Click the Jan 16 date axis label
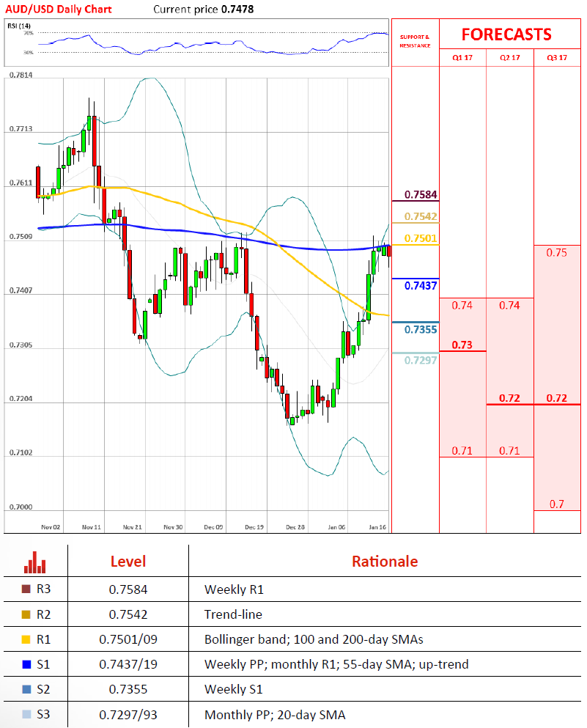587x728 pixels. (x=377, y=527)
